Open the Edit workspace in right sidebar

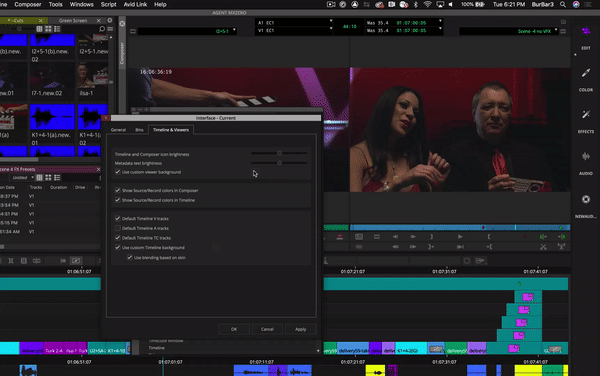point(586,31)
